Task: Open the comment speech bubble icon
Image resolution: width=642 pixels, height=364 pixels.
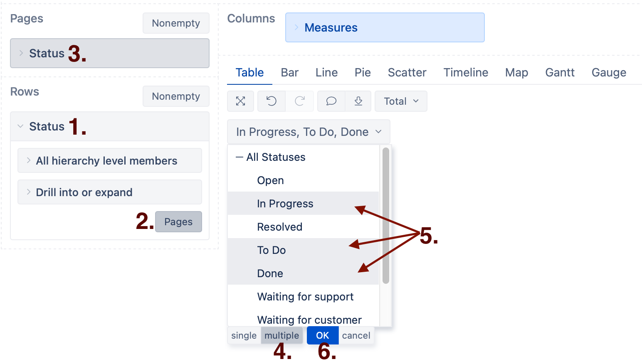Action: tap(331, 101)
